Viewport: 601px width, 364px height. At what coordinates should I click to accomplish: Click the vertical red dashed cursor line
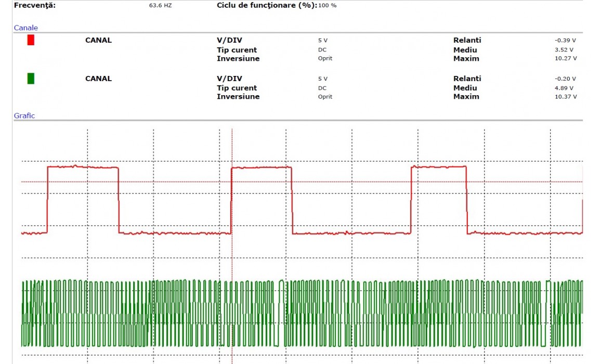[x=232, y=146]
